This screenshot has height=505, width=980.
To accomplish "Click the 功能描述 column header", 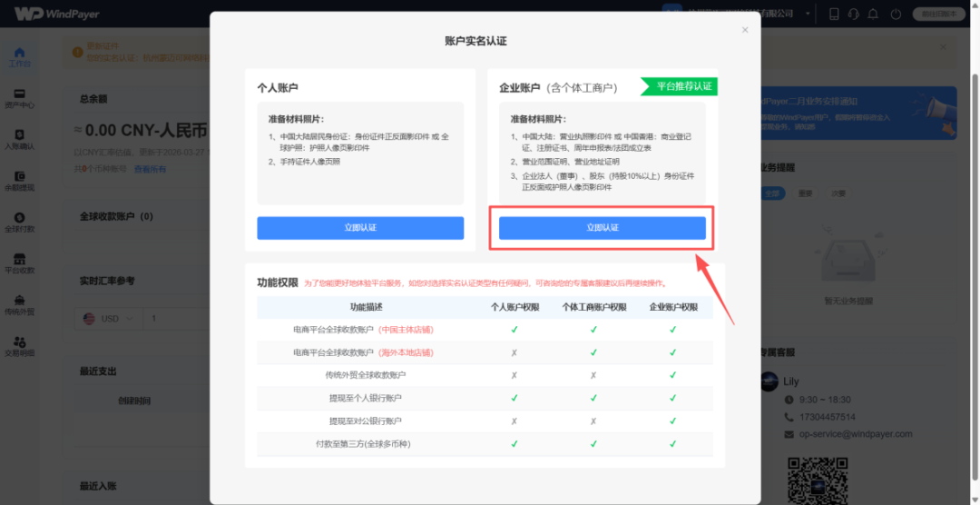I will point(366,308).
